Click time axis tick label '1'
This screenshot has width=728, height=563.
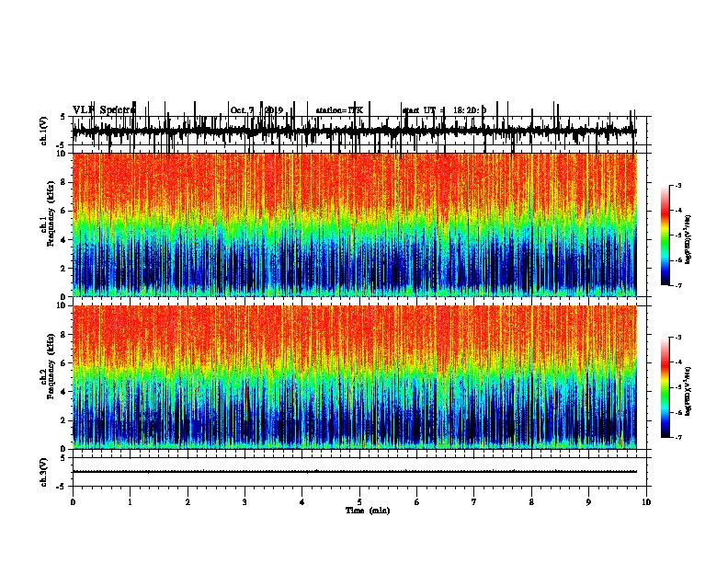pyautogui.click(x=130, y=502)
